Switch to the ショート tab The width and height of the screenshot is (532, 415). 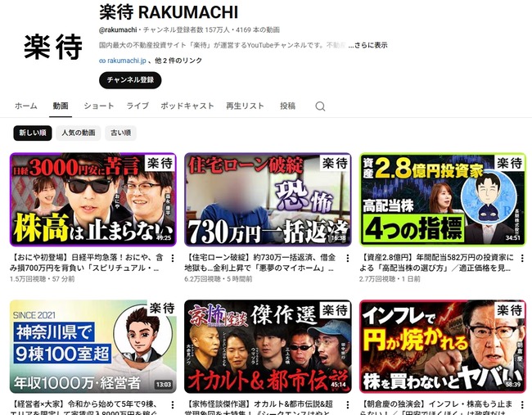[x=99, y=106]
